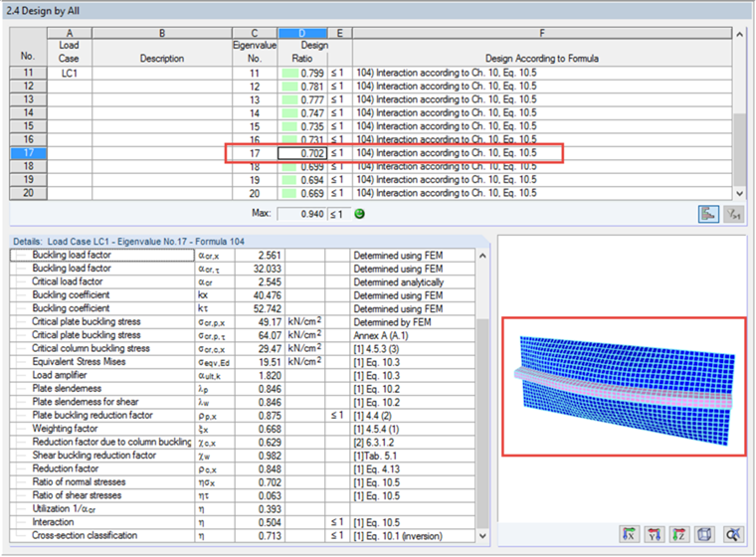
Task: Click the [2] 6.3.1.2 reference text
Action: pos(374,443)
